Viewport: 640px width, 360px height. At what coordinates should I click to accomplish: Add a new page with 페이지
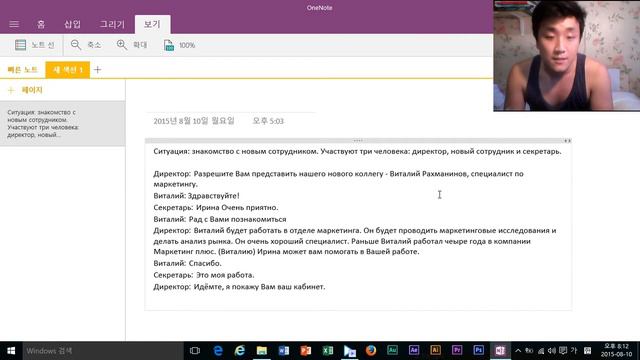tap(25, 90)
